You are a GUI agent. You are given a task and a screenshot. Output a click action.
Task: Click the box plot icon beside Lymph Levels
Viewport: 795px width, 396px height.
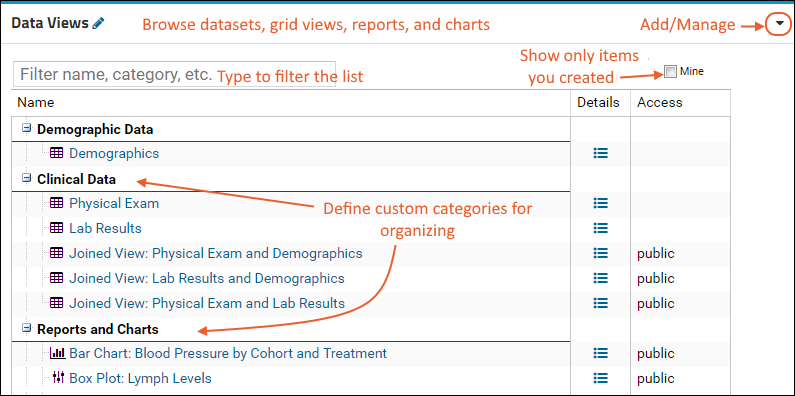pyautogui.click(x=58, y=378)
